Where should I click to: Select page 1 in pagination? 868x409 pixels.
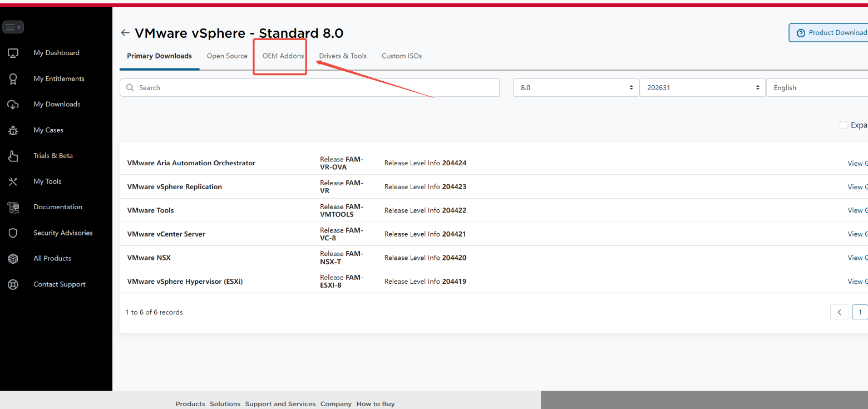click(860, 312)
